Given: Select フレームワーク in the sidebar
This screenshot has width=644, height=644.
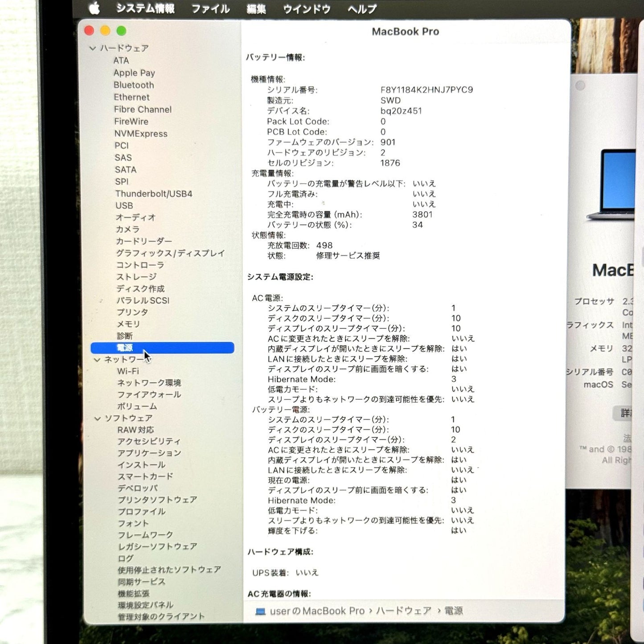Looking at the screenshot, I should click(145, 535).
